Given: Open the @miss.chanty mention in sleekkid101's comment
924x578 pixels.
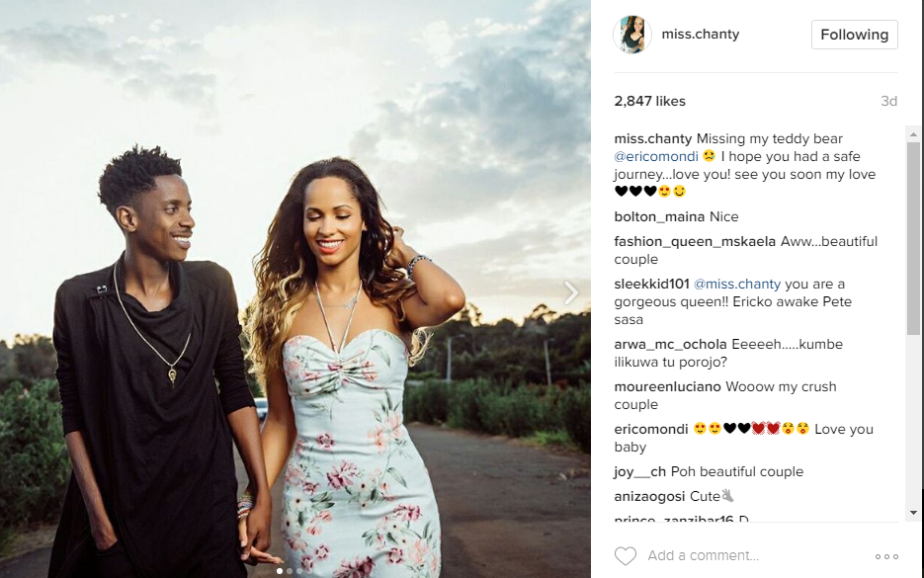Looking at the screenshot, I should click(737, 284).
